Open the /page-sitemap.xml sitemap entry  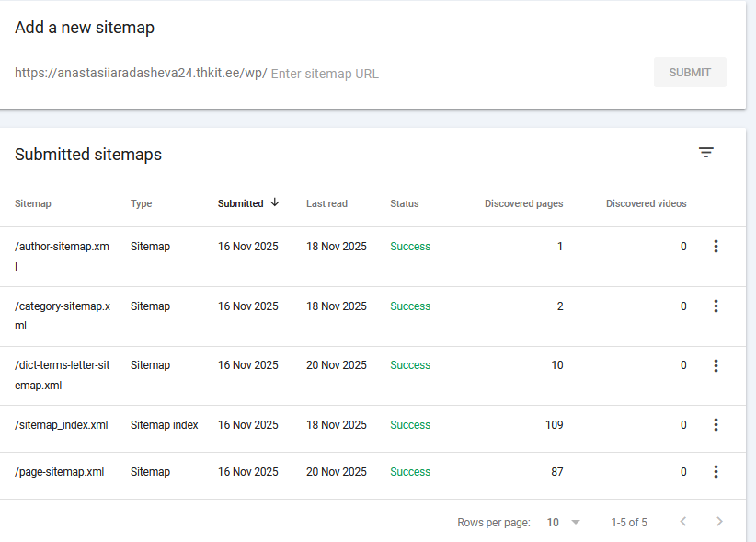click(59, 472)
